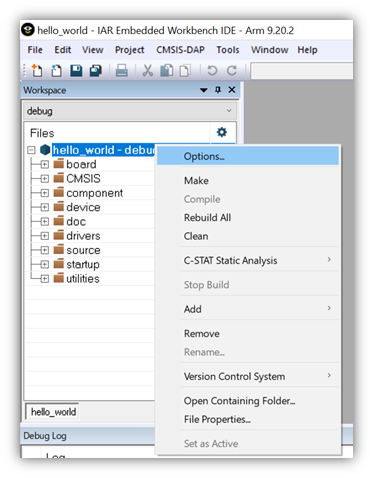The image size is (373, 478).
Task: Click the Debug Log panel title
Action: [x=45, y=436]
